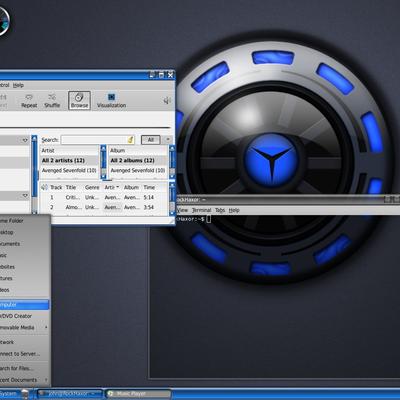Click the Artist browser column header
This screenshot has width=400, height=400.
[69, 151]
